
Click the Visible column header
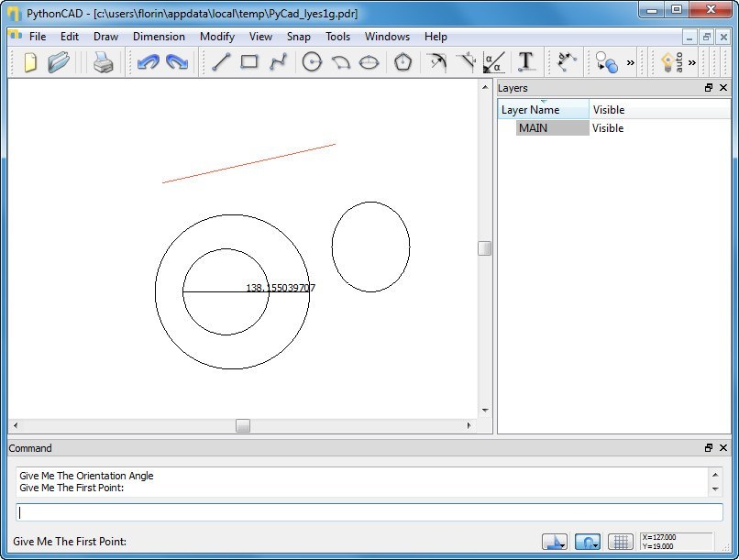click(659, 109)
